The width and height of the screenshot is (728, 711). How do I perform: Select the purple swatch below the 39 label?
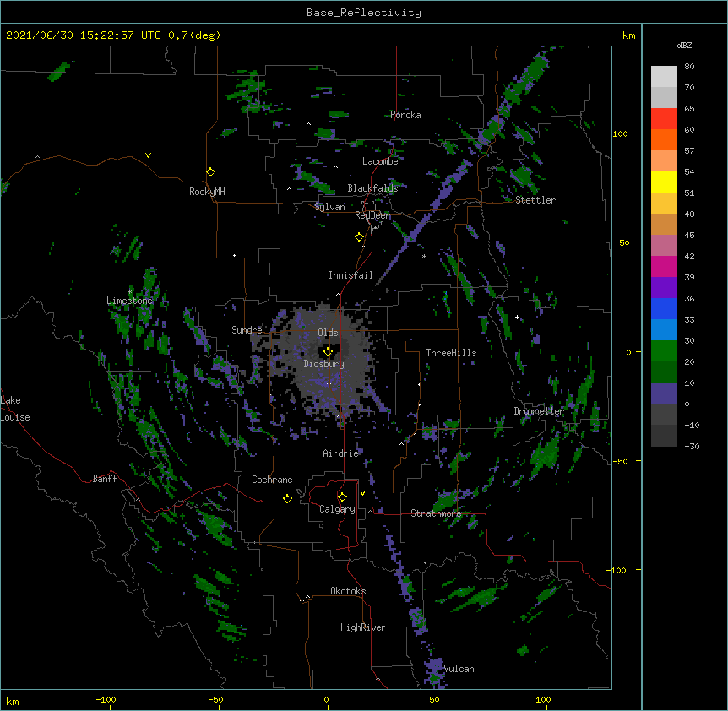(x=664, y=288)
